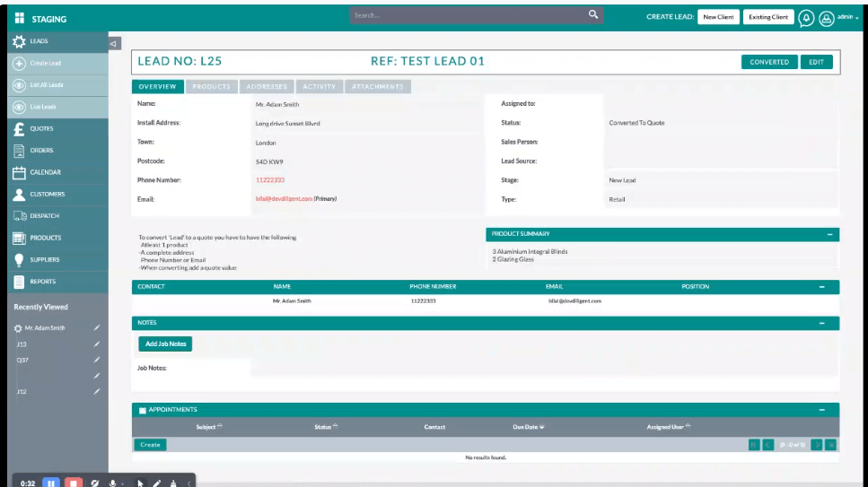Open the notifications bell
Image resolution: width=868 pixels, height=487 pixels.
[x=806, y=18]
